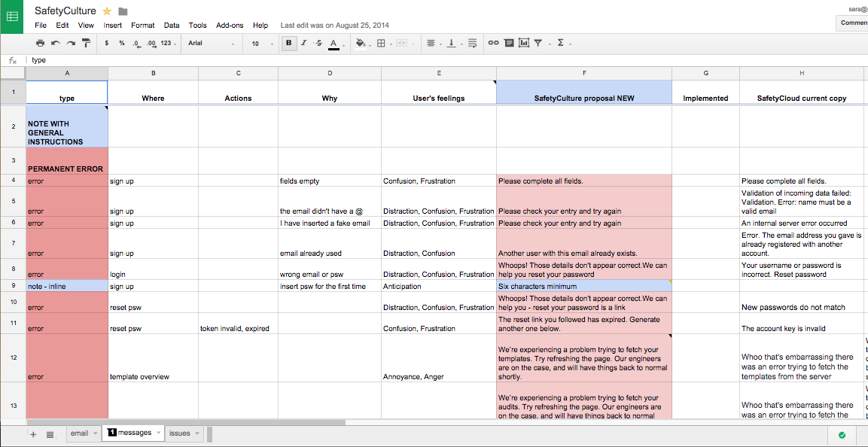Open the font size 10 dropdown
Image resolution: width=868 pixels, height=447 pixels.
262,43
